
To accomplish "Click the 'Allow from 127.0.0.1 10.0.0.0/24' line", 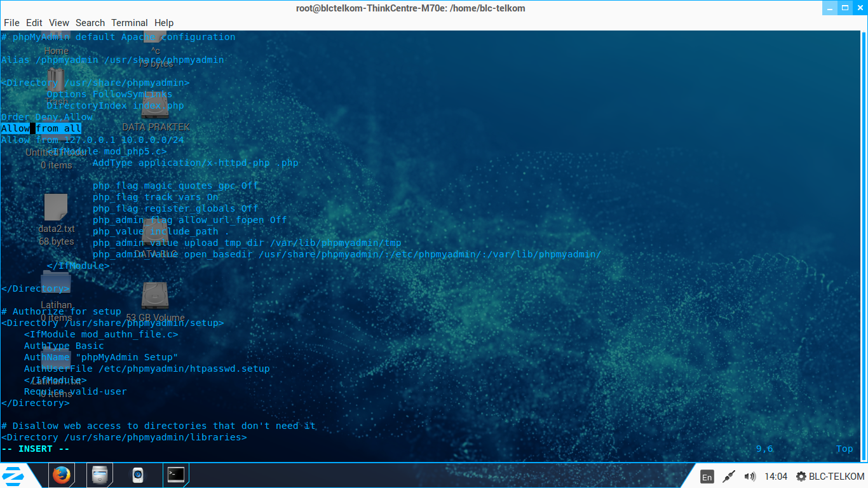I will tap(93, 140).
